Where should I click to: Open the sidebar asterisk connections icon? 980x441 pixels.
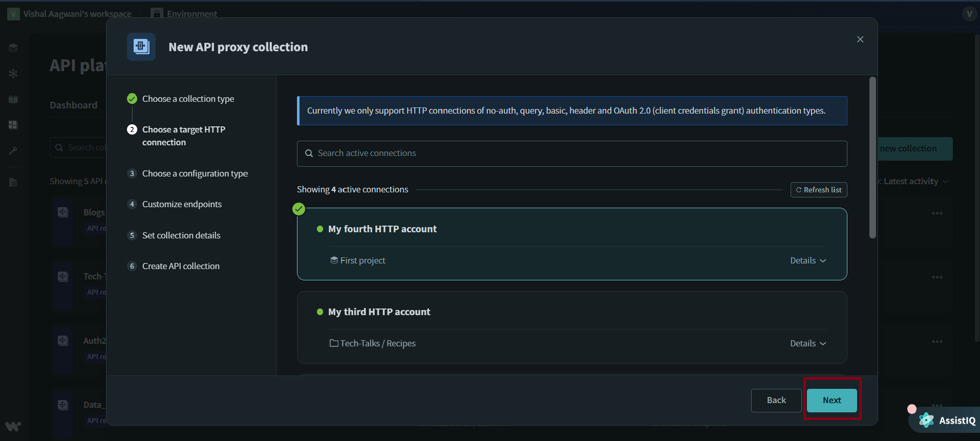(x=13, y=74)
